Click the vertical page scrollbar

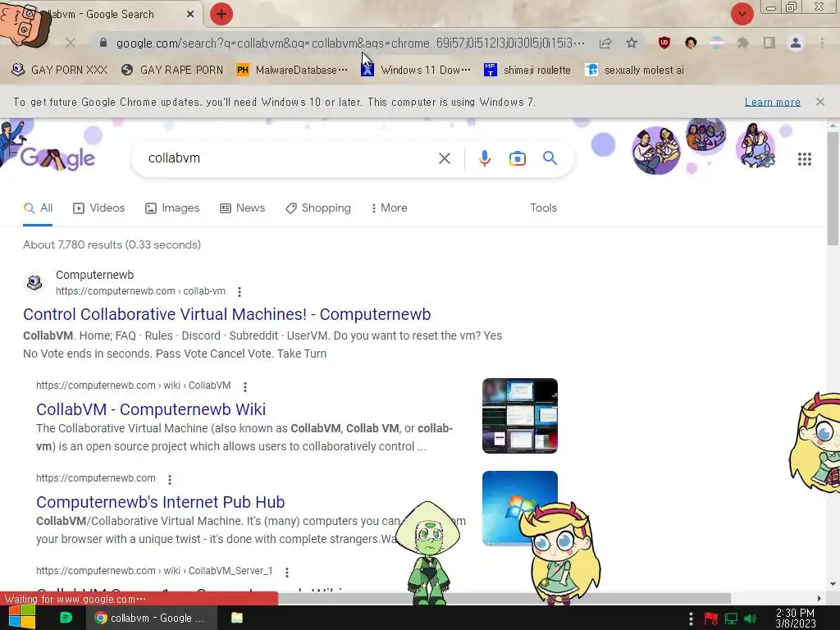pos(833,188)
